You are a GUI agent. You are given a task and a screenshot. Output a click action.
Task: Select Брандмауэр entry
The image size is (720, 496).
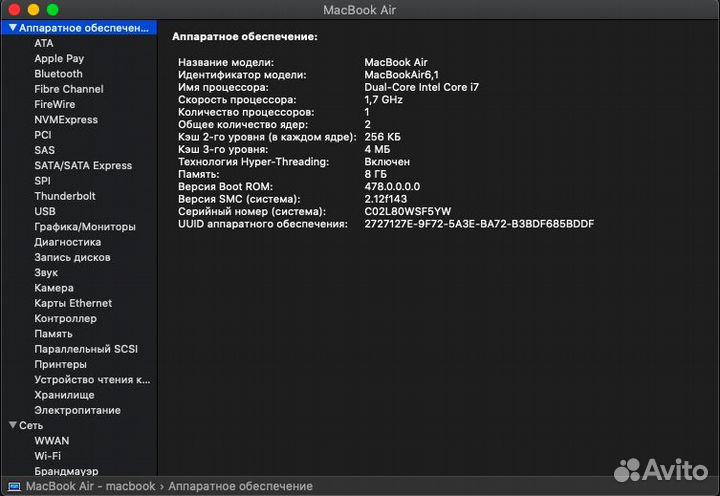tap(66, 471)
